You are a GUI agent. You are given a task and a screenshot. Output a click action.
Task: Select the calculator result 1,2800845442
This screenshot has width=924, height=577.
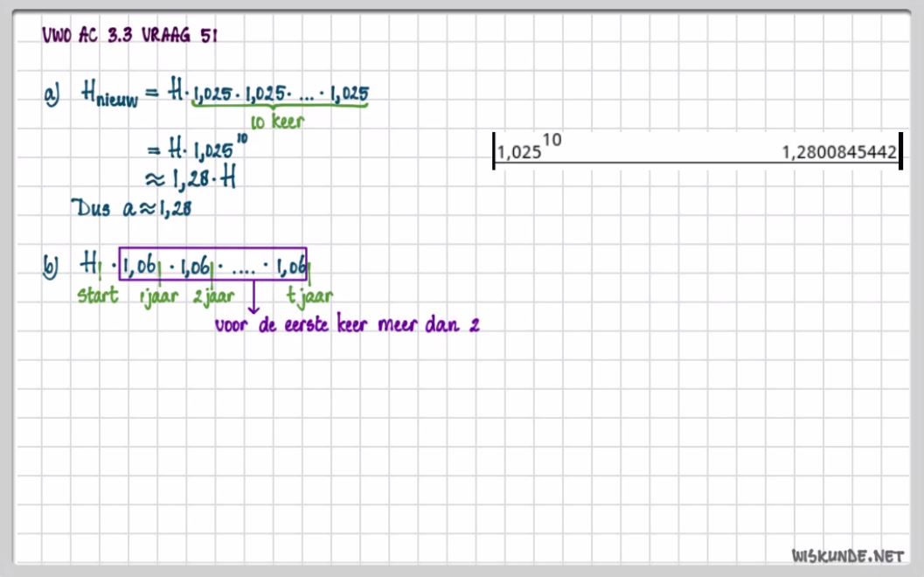coord(838,153)
